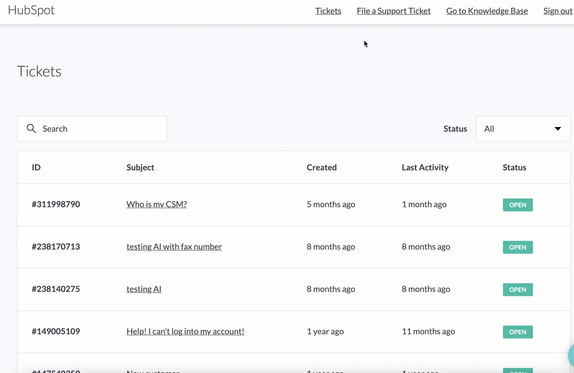
Task: Select the Last Activity column header
Action: click(x=425, y=167)
